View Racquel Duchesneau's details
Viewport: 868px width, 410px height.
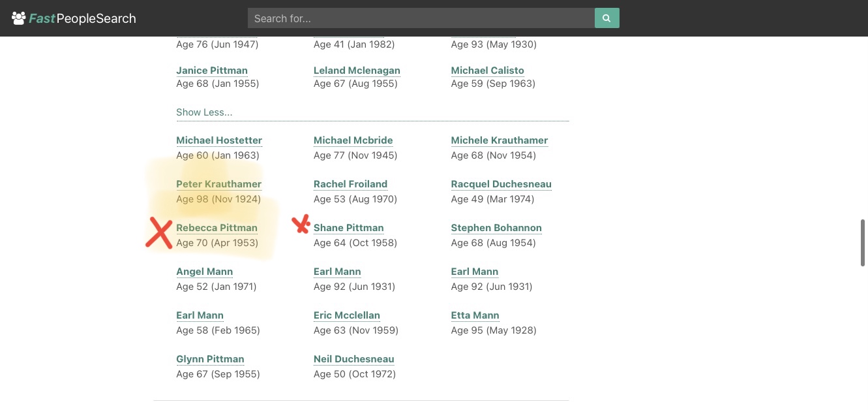501,184
